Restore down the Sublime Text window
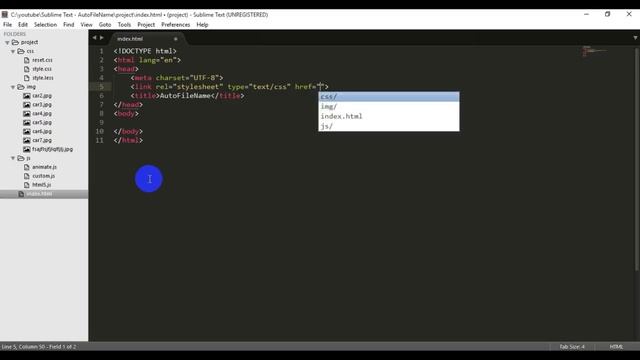Screen dimensions: 640x360 pos(608,14)
